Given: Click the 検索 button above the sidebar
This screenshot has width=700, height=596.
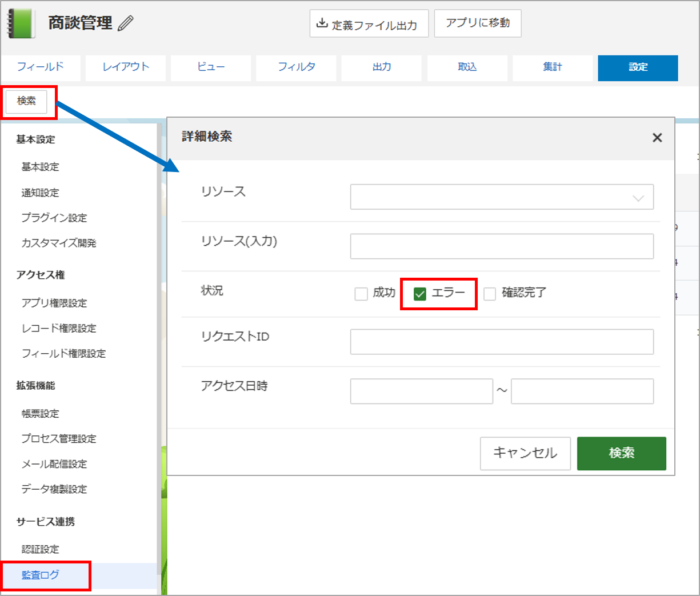Looking at the screenshot, I should [27, 100].
